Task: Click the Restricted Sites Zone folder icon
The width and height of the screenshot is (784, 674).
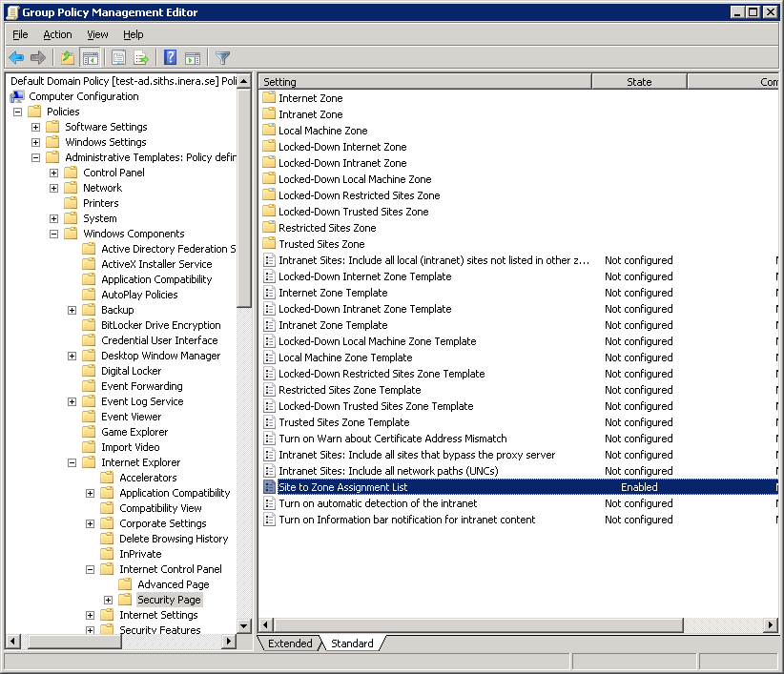Action: [269, 227]
